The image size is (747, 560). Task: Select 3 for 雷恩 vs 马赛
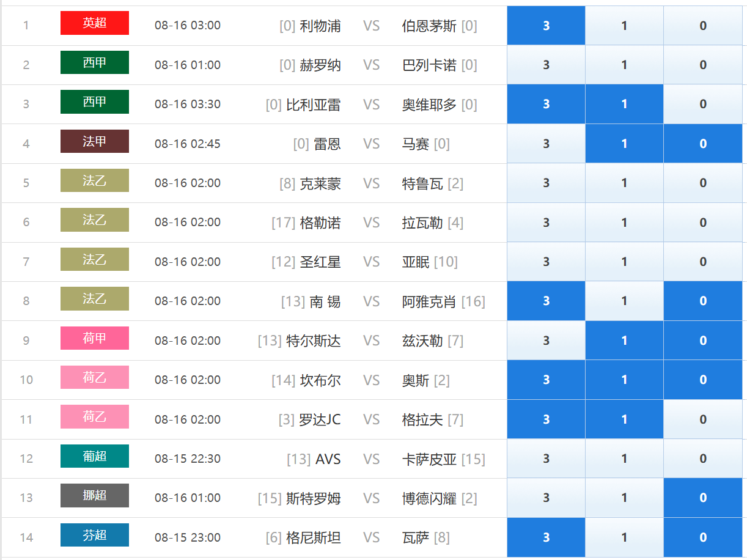click(x=546, y=144)
